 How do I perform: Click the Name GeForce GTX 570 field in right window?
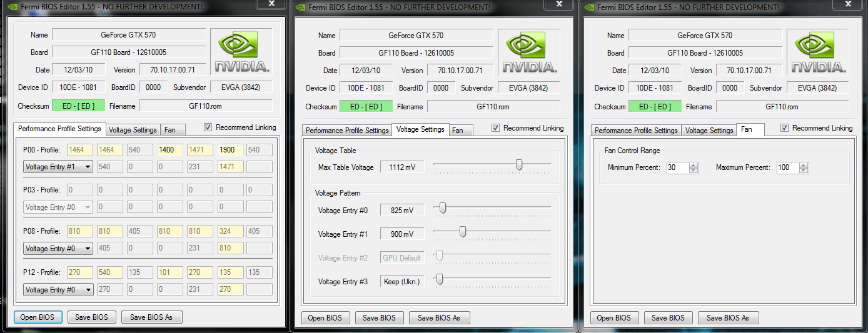point(705,36)
